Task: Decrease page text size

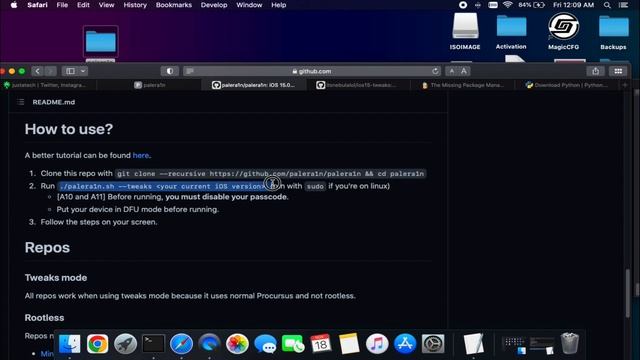Action: [x=451, y=71]
